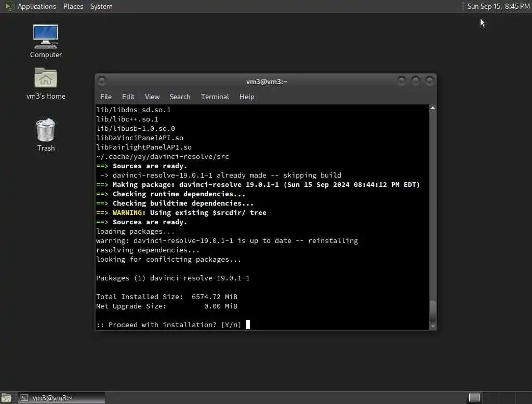Click 'libDaVinciPanelAPI.so' line in terminal

point(139,138)
